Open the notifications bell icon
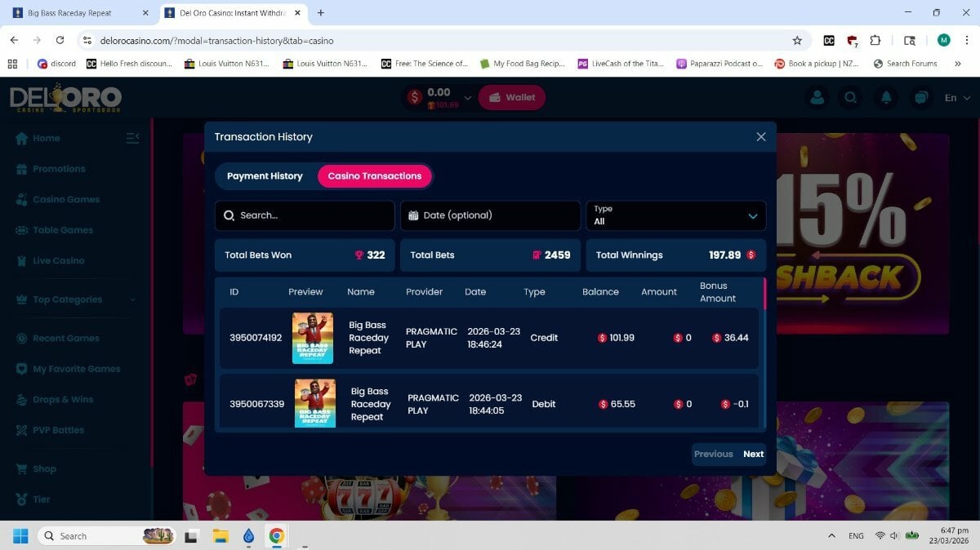 click(886, 97)
